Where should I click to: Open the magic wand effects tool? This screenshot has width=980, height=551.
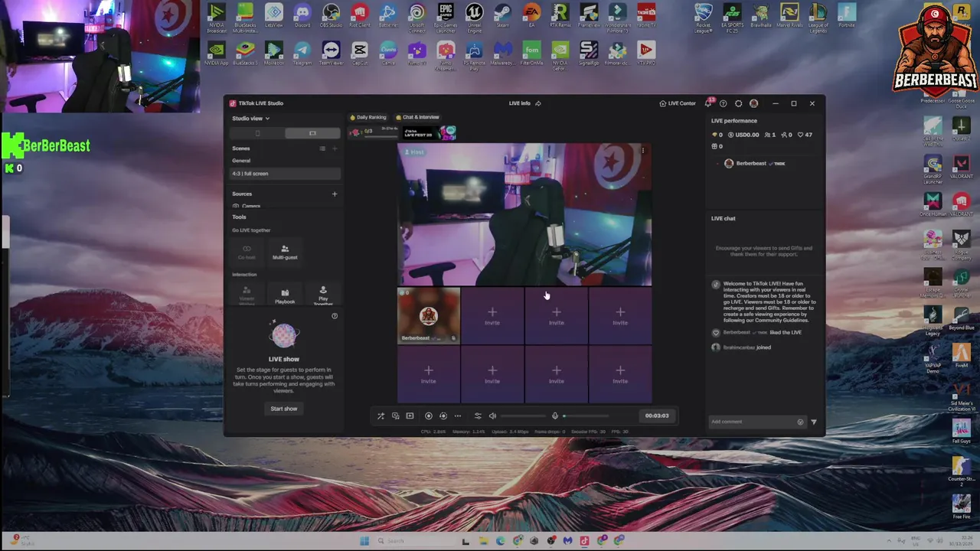coord(381,416)
